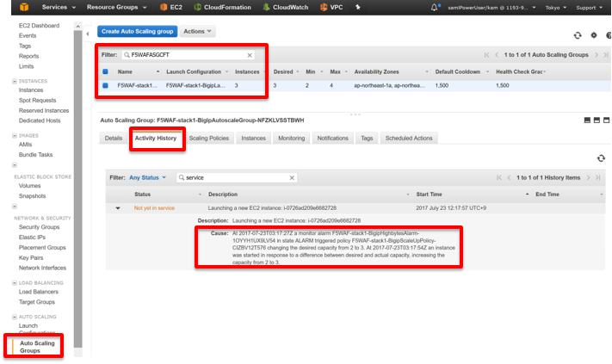This screenshot has height=364, width=612.
Task: Open the Any Status filter dropdown
Action: click(x=147, y=177)
